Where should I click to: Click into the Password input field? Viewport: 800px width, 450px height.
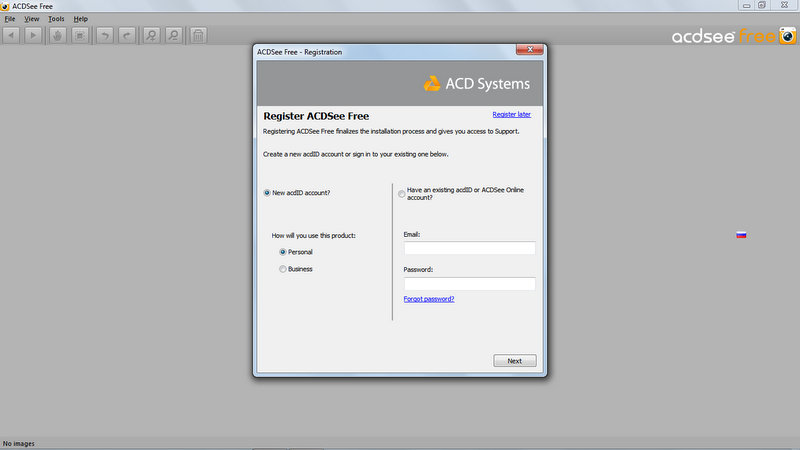click(x=469, y=284)
